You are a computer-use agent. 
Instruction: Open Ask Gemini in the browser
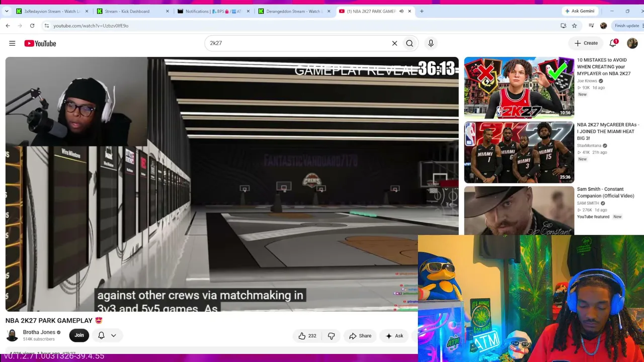[580, 11]
